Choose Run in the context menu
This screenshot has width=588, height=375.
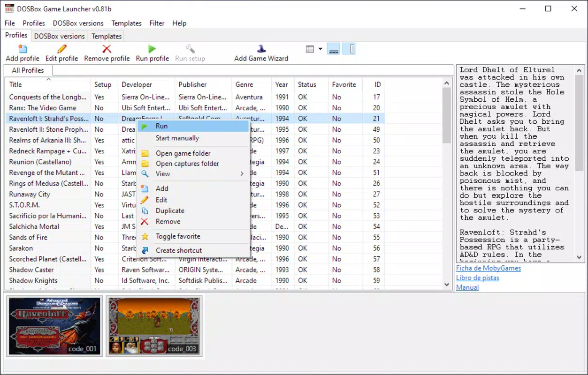(x=193, y=126)
